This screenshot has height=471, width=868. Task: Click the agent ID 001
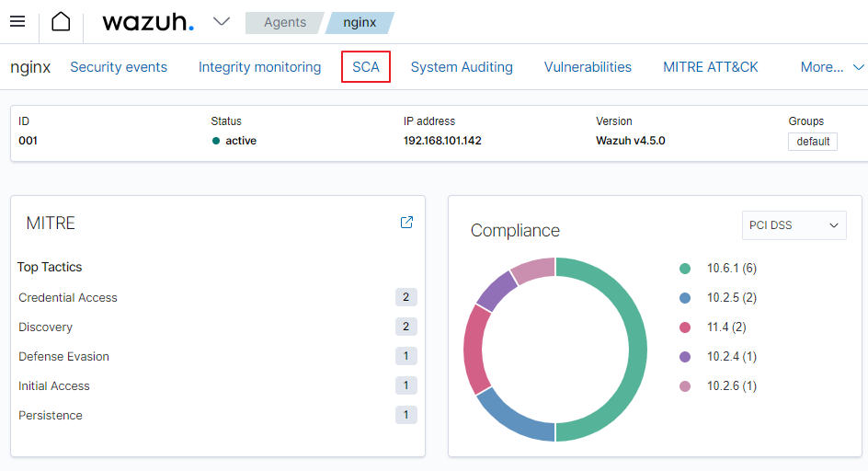tap(28, 140)
